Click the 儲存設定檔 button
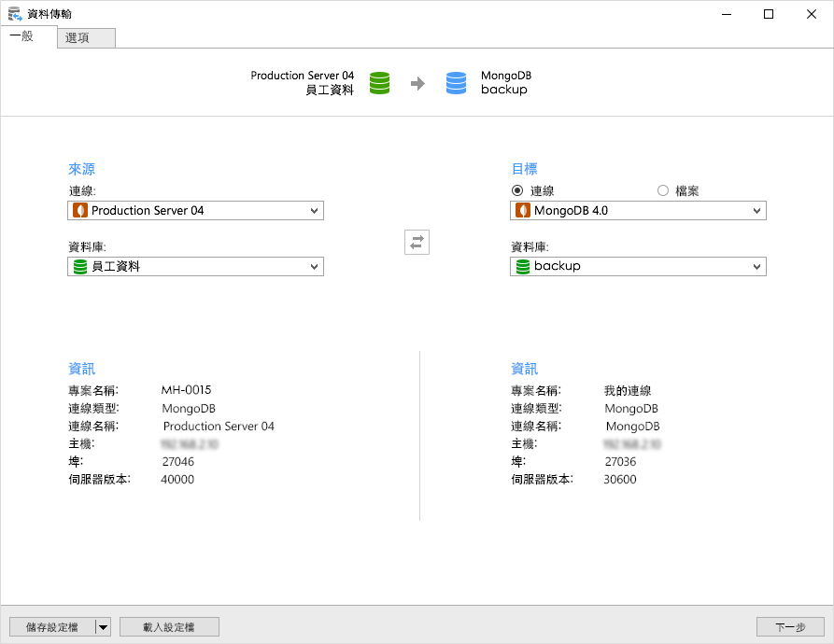This screenshot has width=834, height=644. point(53,626)
